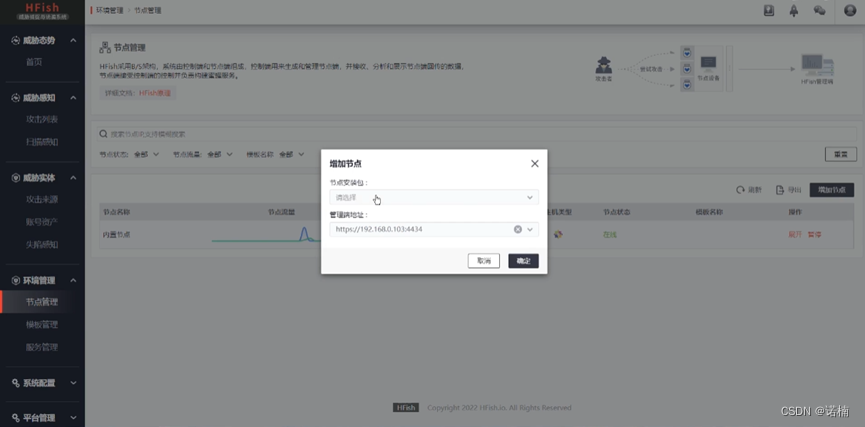Expand the 管理端地址 dropdown arrow
This screenshot has width=865, height=427.
tap(530, 229)
